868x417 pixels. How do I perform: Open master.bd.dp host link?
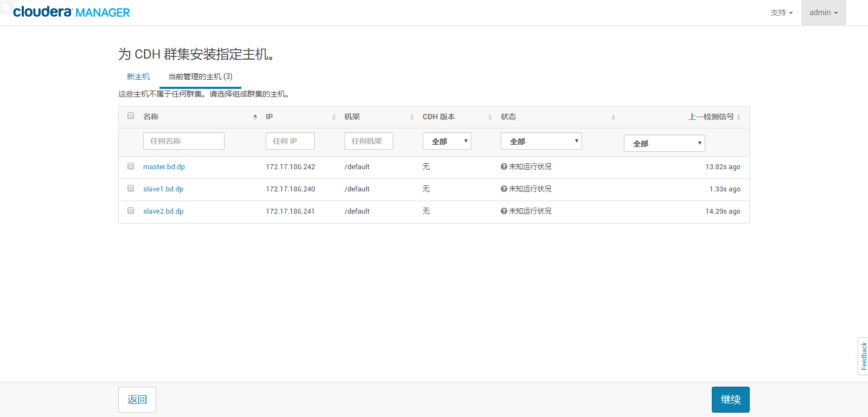tap(164, 166)
